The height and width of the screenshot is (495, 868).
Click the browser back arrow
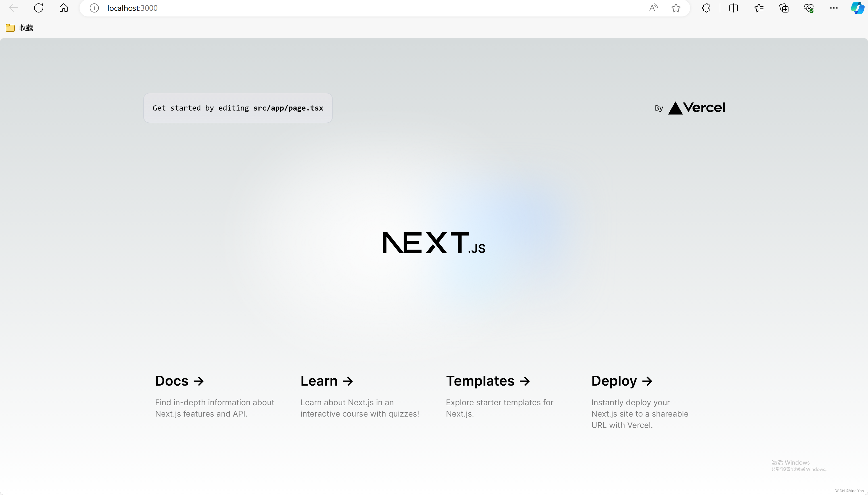(x=14, y=8)
